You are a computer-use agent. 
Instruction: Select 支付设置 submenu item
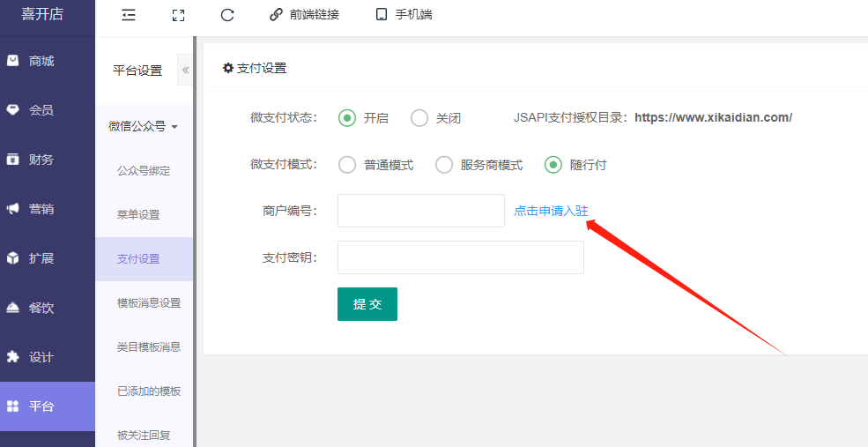[144, 258]
